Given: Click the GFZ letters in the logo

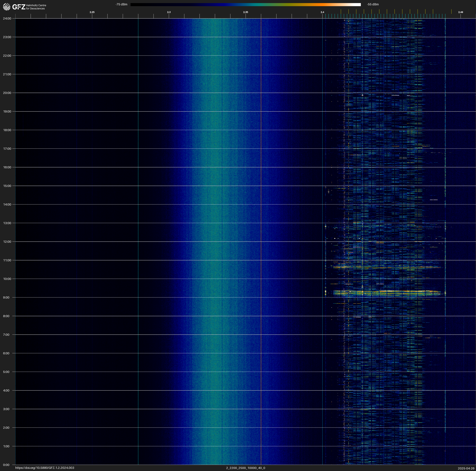Looking at the screenshot, I should pyautogui.click(x=19, y=7).
